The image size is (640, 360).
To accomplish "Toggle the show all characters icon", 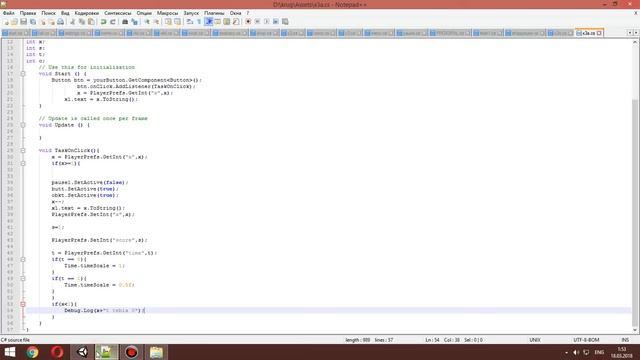I will coord(199,22).
